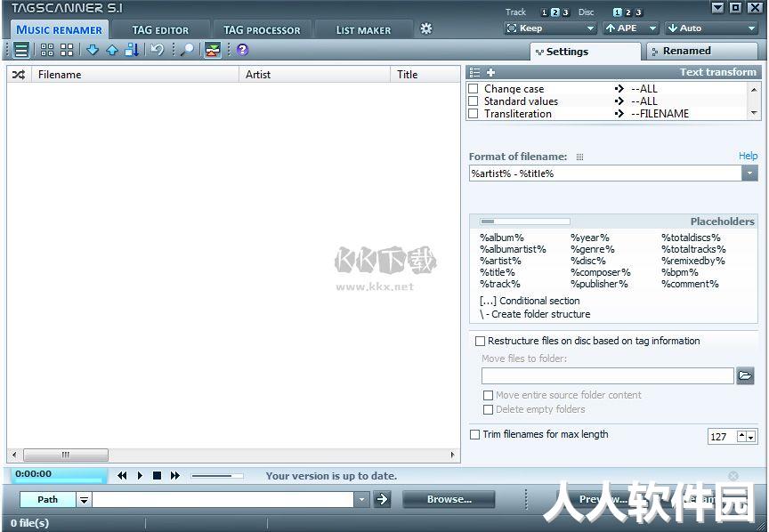This screenshot has width=769, height=532.
Task: Enable Trim filenames for max length
Action: [x=474, y=435]
